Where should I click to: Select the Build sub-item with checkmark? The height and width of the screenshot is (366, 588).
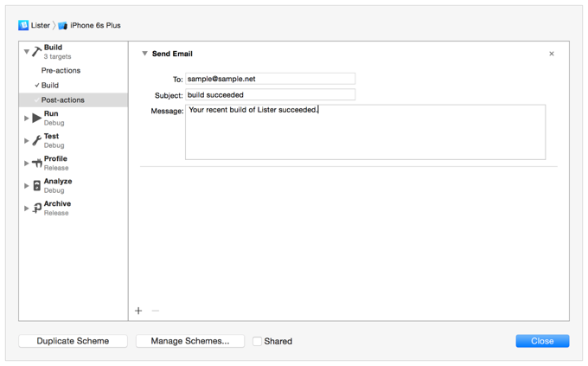click(x=50, y=85)
